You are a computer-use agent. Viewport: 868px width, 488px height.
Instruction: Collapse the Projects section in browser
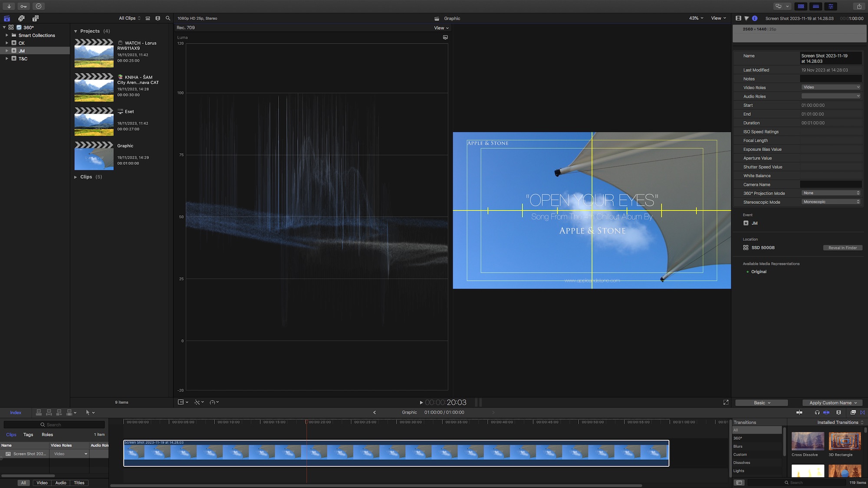coord(76,31)
